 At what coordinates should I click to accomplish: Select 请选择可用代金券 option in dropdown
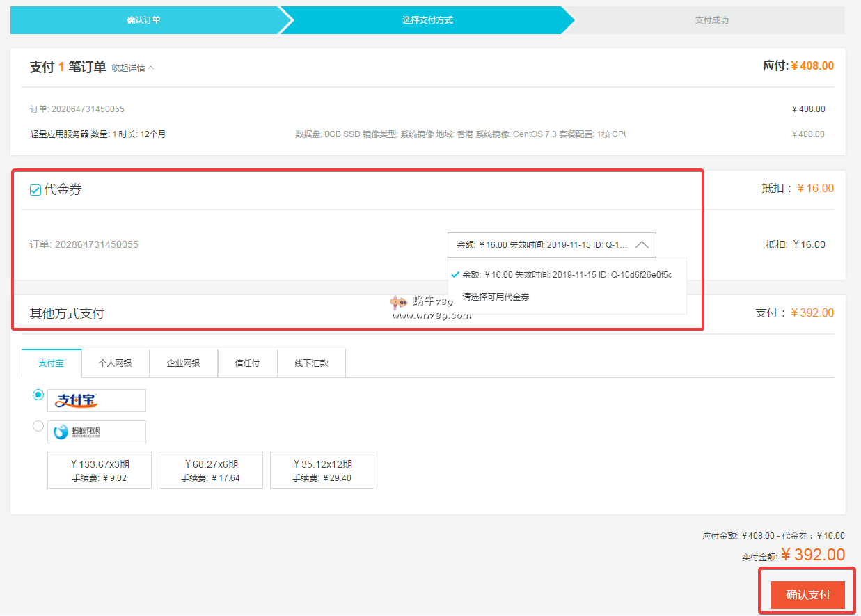496,297
